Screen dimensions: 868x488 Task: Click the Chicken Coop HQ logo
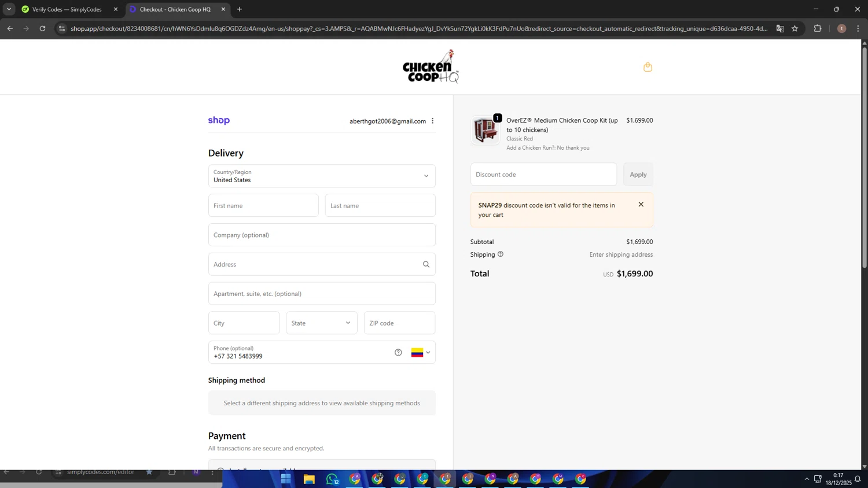pyautogui.click(x=431, y=66)
